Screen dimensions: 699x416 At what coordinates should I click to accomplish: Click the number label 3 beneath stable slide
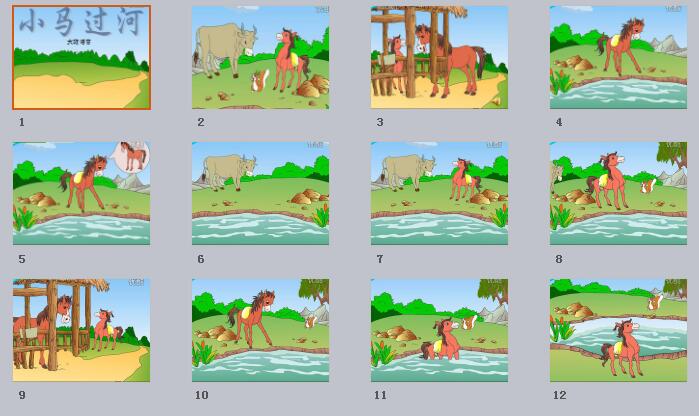[380, 122]
